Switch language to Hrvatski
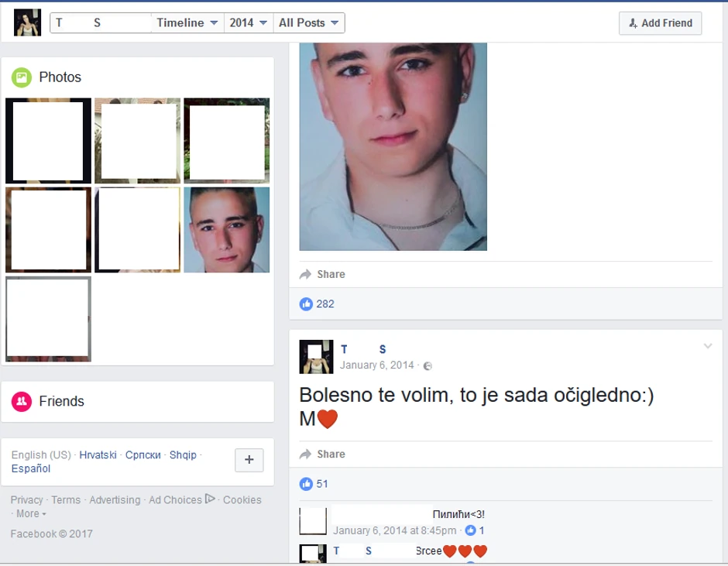This screenshot has width=728, height=566. 99,455
